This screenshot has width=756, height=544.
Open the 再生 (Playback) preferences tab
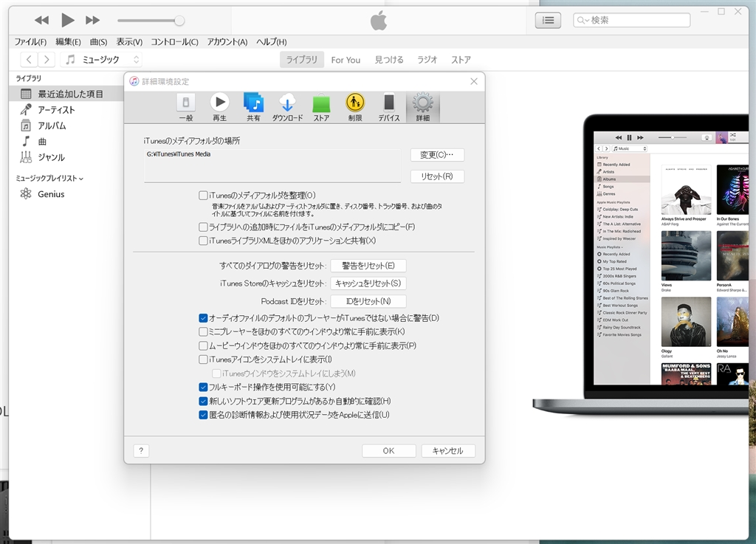[219, 107]
